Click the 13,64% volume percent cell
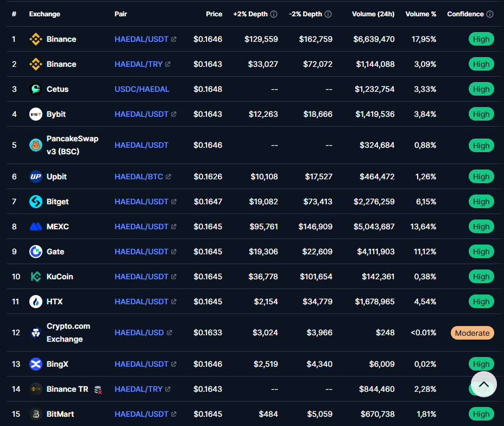Viewport: 504px width, 426px height. (423, 227)
